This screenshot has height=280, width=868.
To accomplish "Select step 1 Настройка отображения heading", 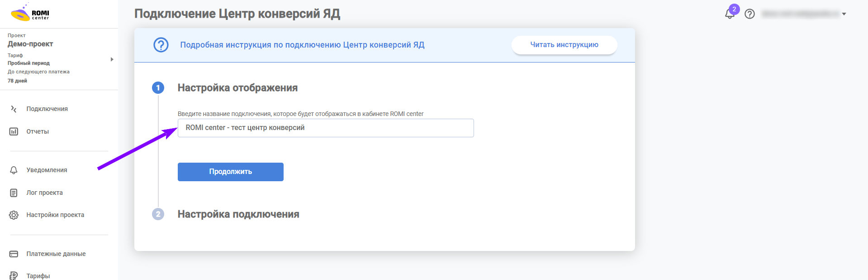I will [x=237, y=88].
